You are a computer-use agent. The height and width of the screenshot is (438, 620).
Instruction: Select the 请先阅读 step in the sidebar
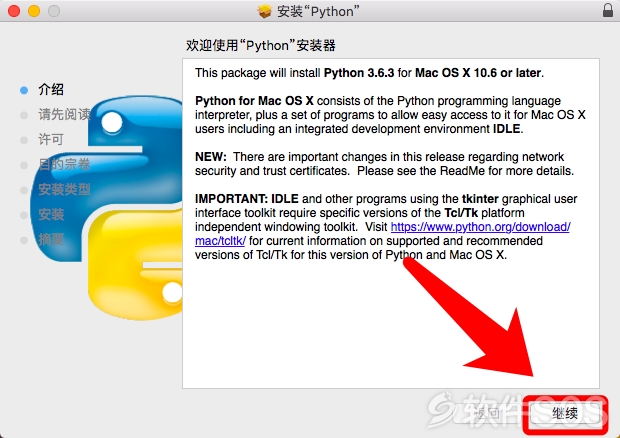pos(64,115)
